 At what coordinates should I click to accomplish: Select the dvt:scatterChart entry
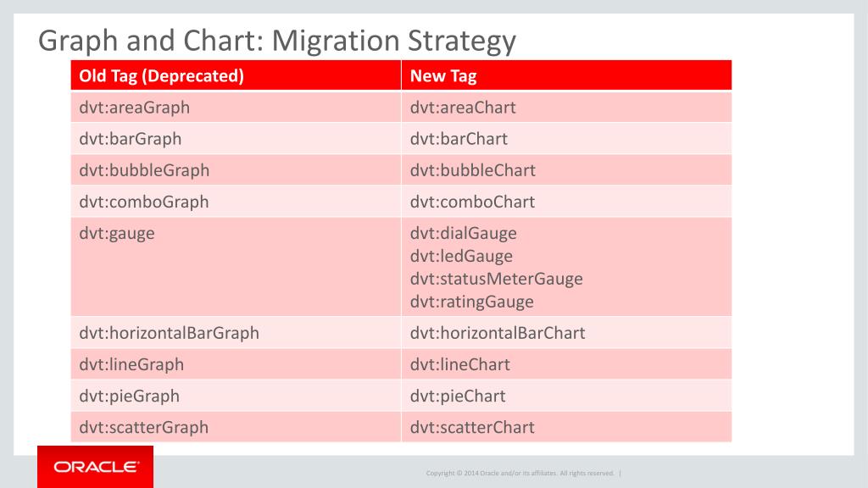[x=566, y=427]
